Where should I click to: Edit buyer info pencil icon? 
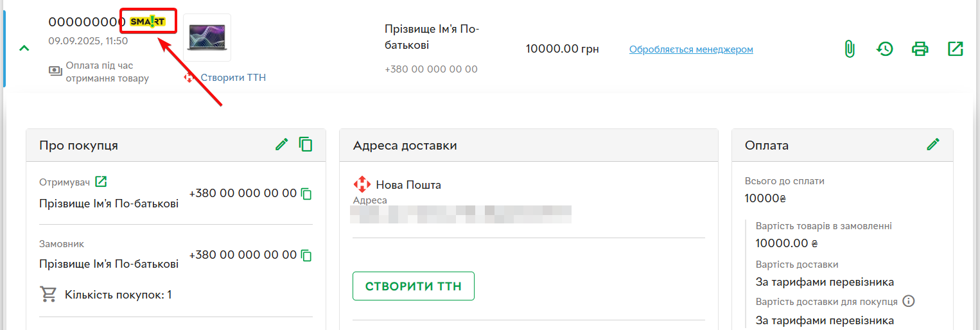point(282,144)
